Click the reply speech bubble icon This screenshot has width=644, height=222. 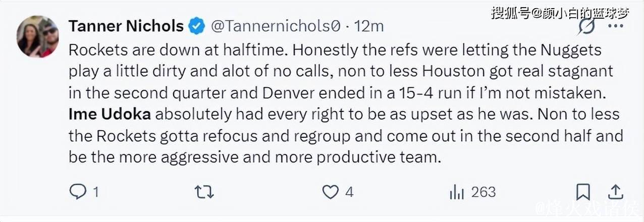tap(78, 192)
